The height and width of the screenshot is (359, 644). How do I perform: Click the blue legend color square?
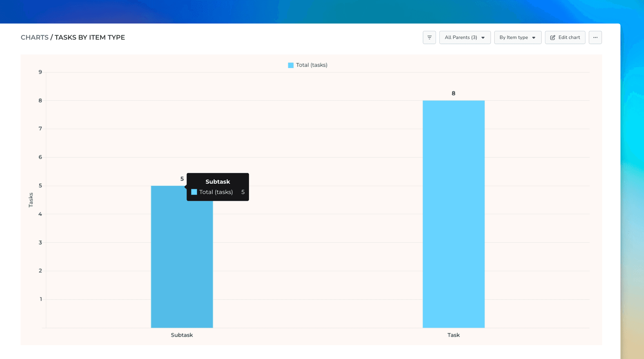point(291,65)
